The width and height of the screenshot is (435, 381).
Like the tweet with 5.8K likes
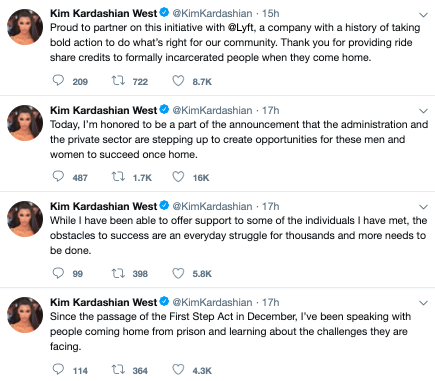[x=178, y=273]
